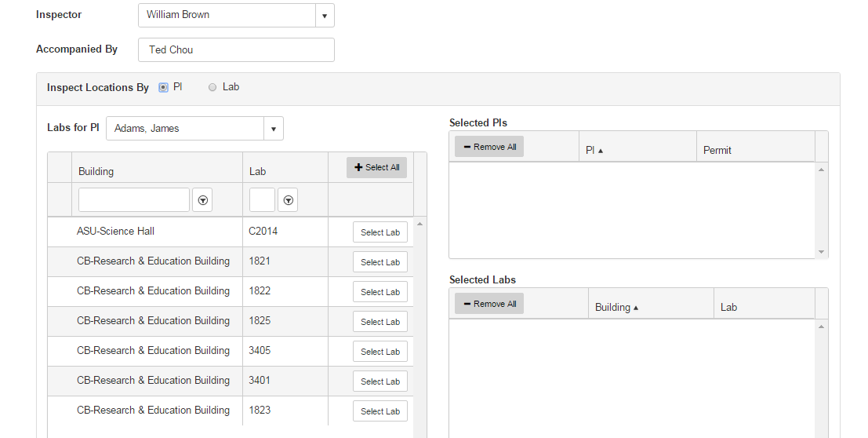Select Lab for ASU-Science Hall C2014
The width and height of the screenshot is (868, 438).
click(380, 232)
